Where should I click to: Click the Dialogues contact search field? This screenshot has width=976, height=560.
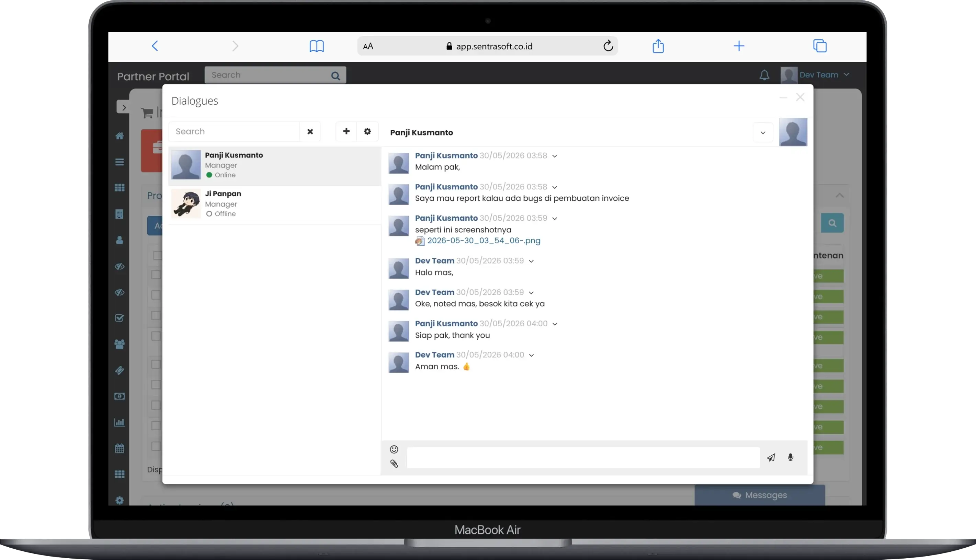tap(234, 131)
